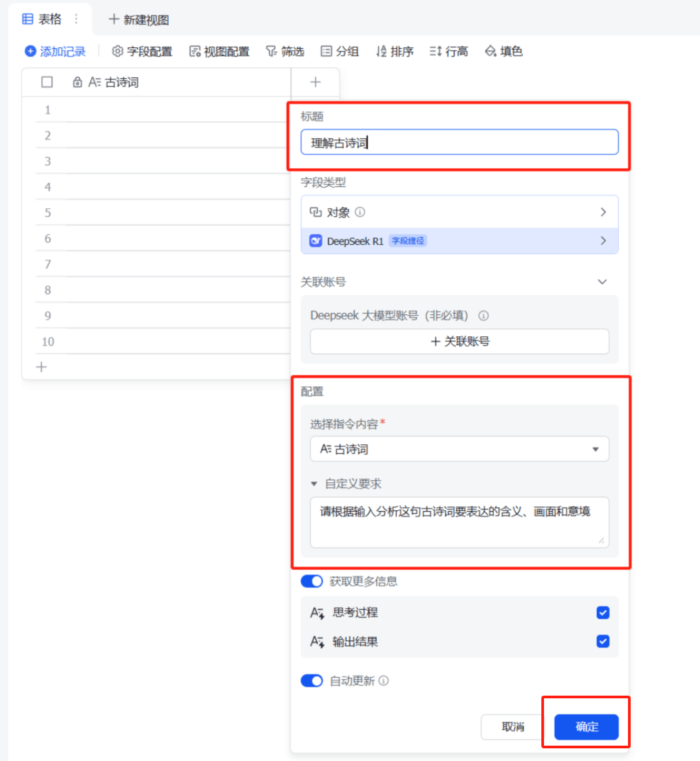
Task: Tick the select-all checkbox in header
Action: point(47,82)
